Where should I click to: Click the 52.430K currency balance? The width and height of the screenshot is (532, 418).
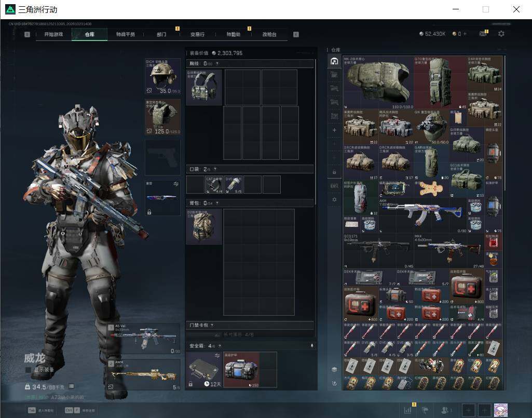click(432, 34)
